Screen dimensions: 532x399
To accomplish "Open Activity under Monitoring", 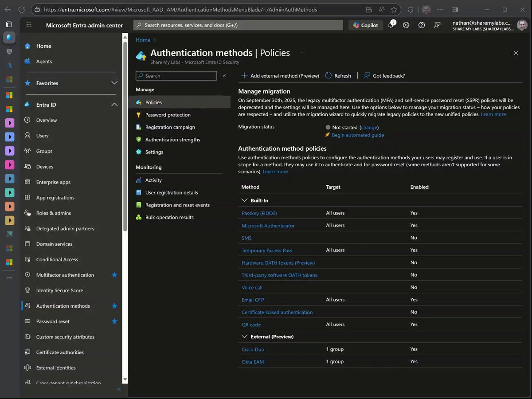I will (x=153, y=180).
